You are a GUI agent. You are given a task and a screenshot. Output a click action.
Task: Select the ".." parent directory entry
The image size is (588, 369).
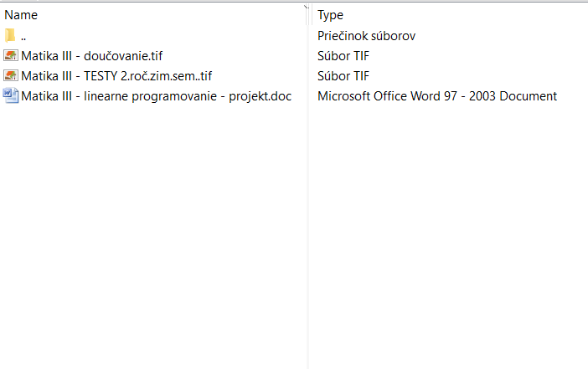point(24,36)
